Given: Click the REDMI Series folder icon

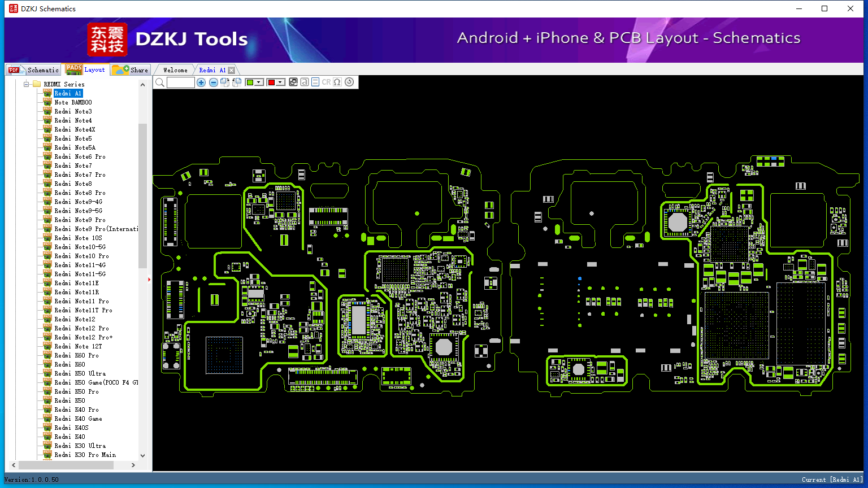Looking at the screenshot, I should pyautogui.click(x=37, y=84).
